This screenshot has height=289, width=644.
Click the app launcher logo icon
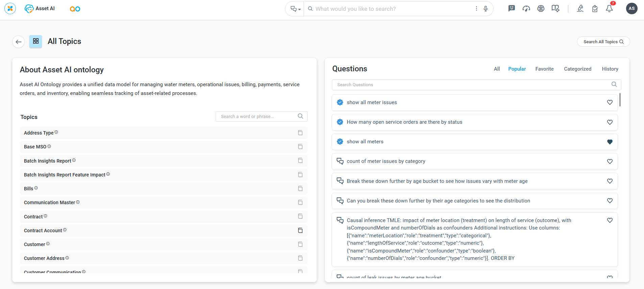[x=10, y=8]
